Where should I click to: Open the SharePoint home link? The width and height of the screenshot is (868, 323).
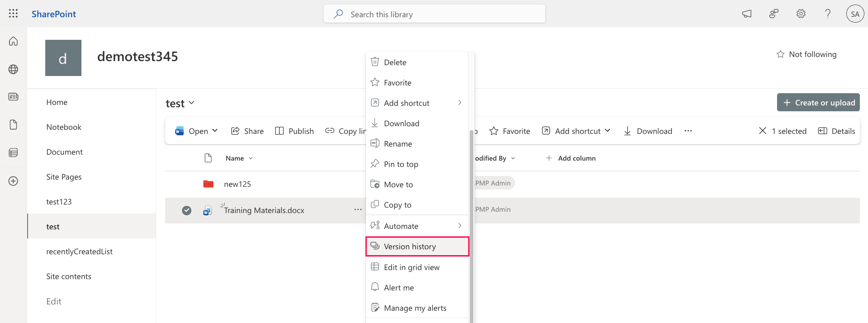(x=53, y=14)
